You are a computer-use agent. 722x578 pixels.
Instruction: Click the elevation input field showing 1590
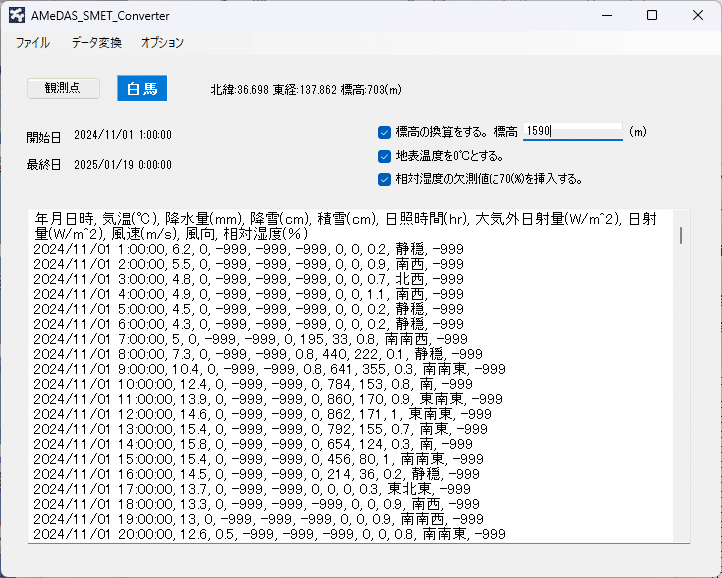pyautogui.click(x=573, y=132)
